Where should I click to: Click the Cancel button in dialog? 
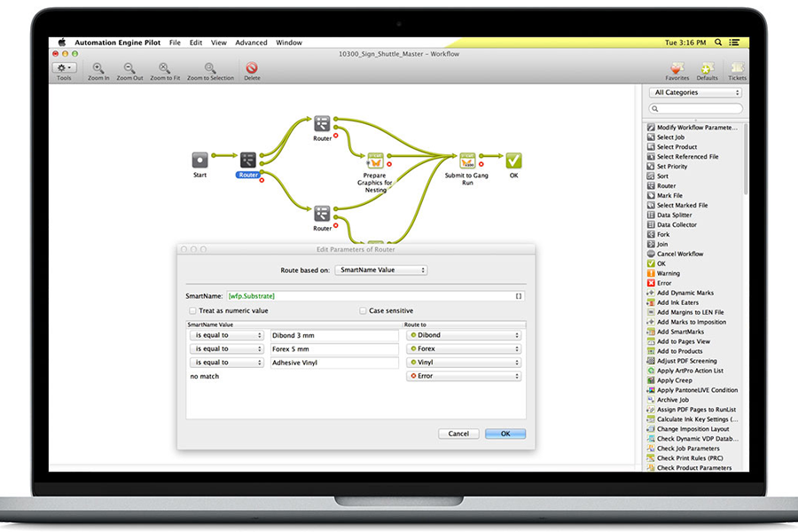(x=458, y=434)
